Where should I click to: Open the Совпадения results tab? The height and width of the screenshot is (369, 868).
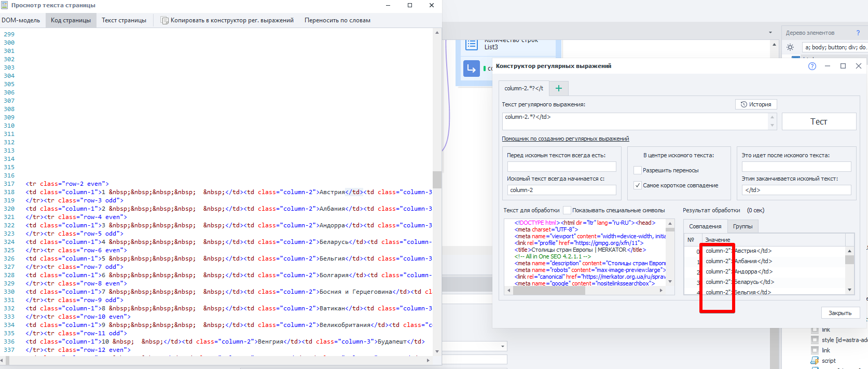pos(705,226)
